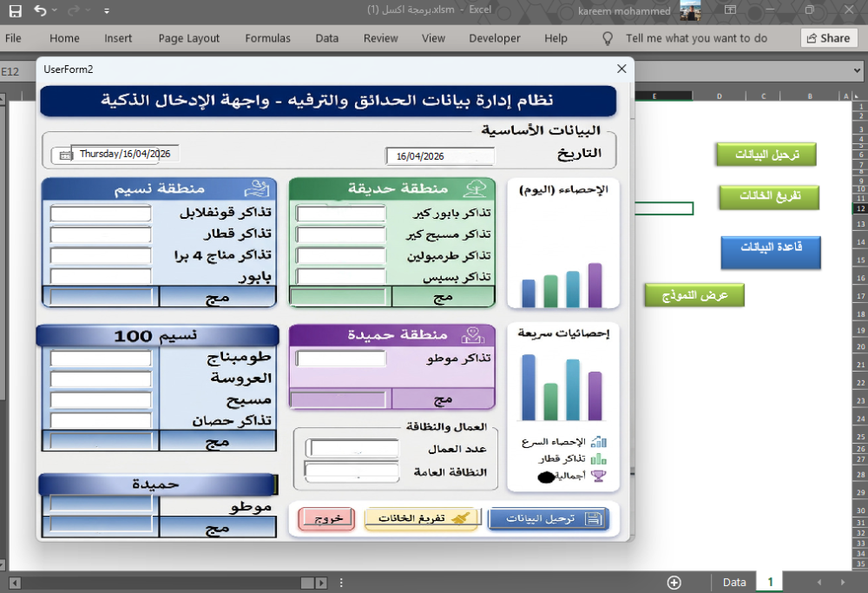Open the Undo history dropdown arrow
This screenshot has width=868, height=593.
pyautogui.click(x=56, y=11)
